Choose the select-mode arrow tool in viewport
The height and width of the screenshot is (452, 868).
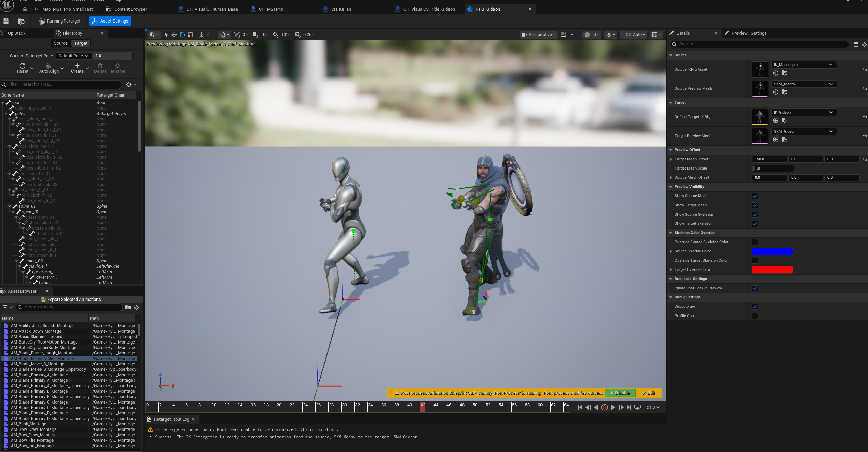tap(166, 35)
